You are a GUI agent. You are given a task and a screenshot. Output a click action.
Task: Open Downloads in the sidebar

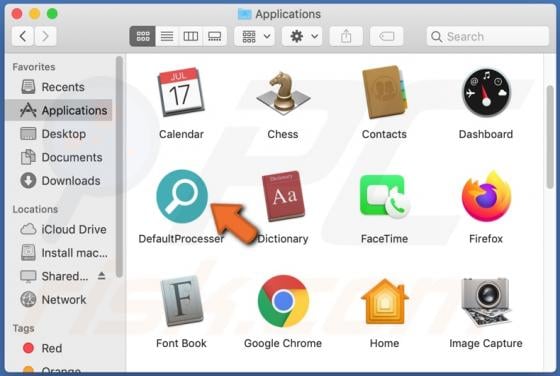59,181
